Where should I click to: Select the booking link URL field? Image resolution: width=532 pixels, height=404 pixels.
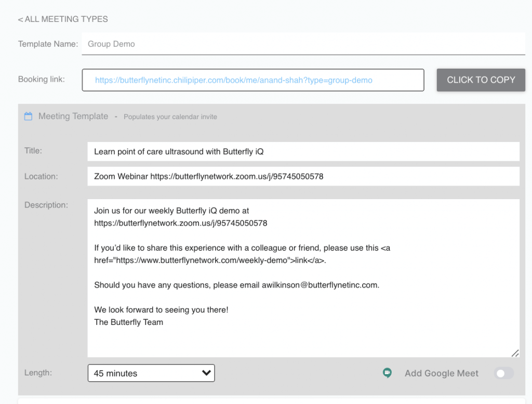(x=252, y=80)
